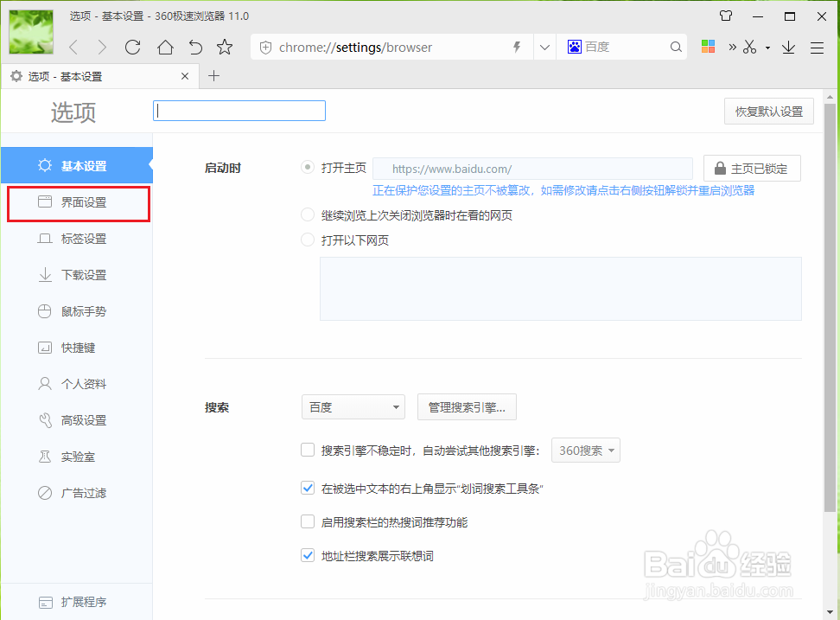
Task: Open the browser download manager icon
Action: pyautogui.click(x=787, y=47)
